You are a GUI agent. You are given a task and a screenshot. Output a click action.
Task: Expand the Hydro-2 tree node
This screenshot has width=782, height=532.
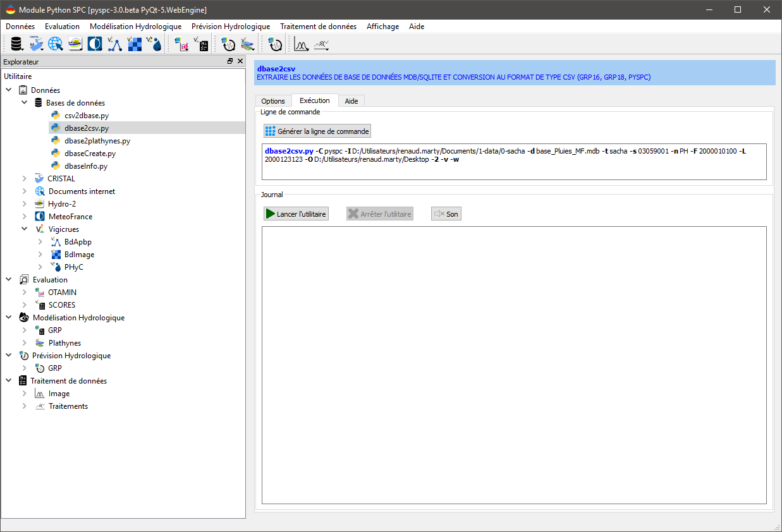pyautogui.click(x=25, y=204)
